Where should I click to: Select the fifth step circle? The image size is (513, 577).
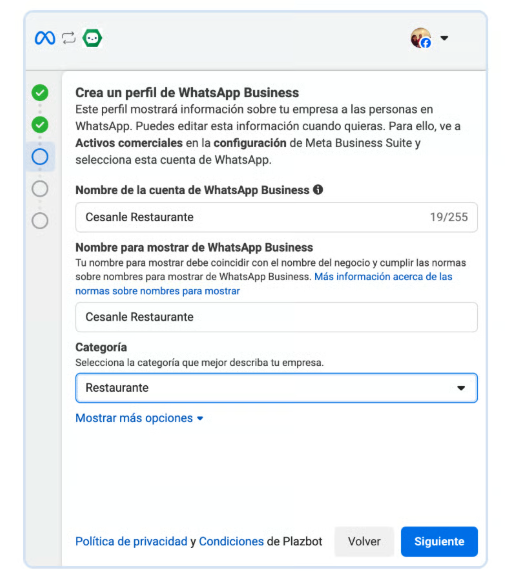click(40, 220)
